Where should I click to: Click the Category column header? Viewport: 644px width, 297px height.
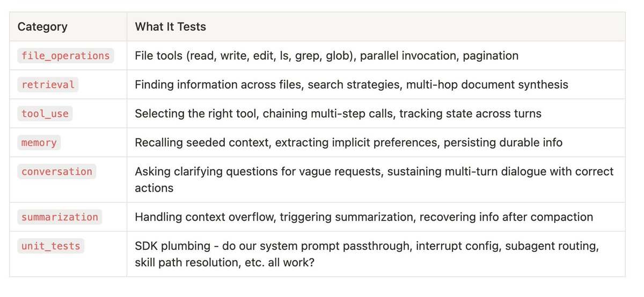(x=42, y=27)
